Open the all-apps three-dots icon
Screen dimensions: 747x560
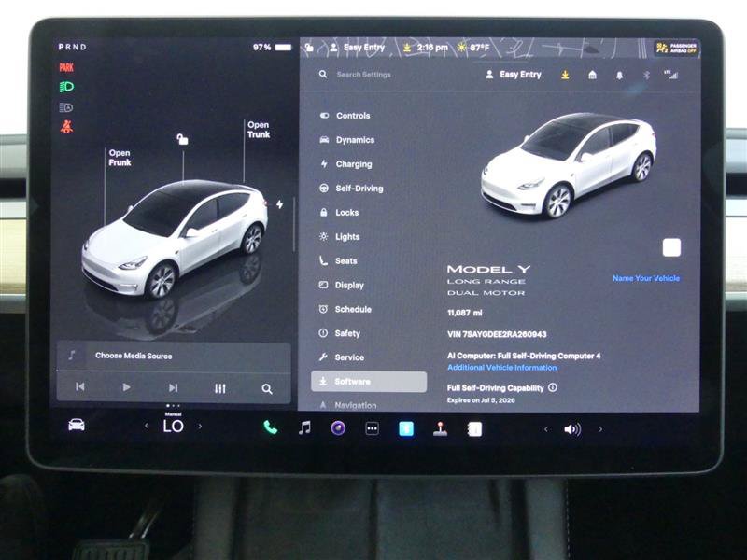coord(372,429)
